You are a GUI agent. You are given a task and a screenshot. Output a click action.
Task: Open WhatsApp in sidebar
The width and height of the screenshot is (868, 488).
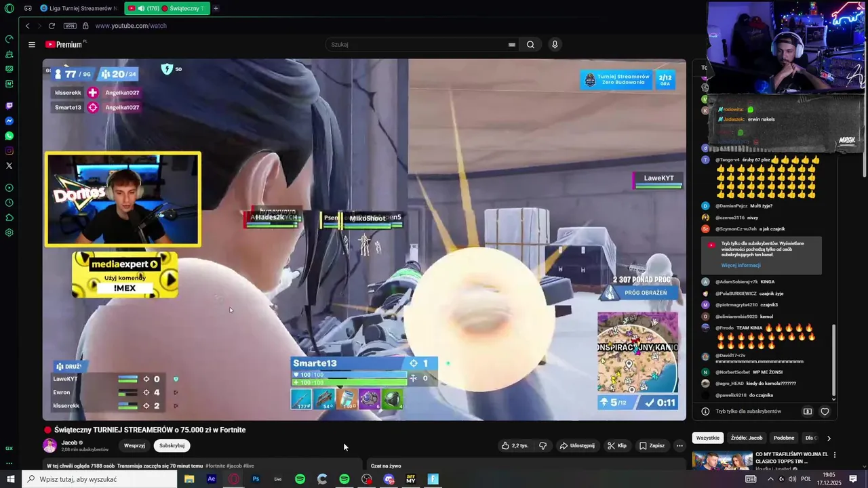pyautogui.click(x=9, y=136)
